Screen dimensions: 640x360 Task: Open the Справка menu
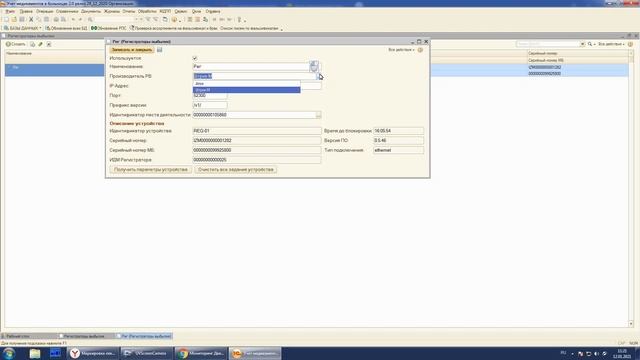pyautogui.click(x=213, y=11)
